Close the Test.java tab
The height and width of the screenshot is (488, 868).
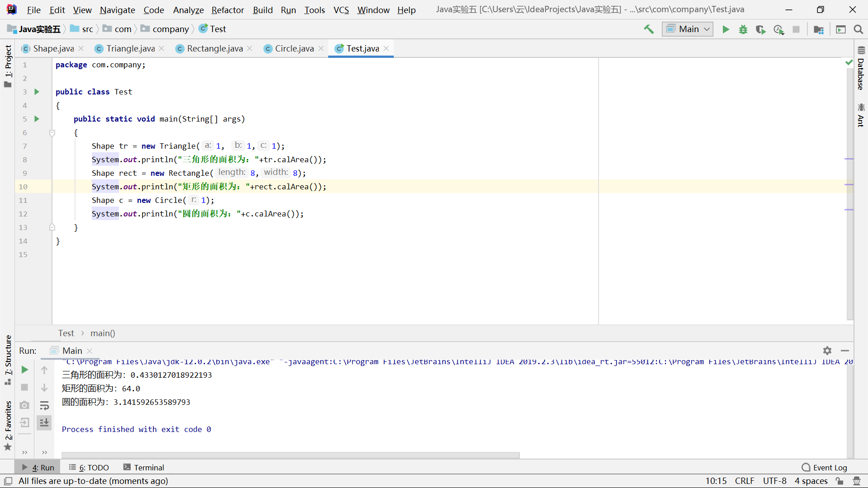386,48
